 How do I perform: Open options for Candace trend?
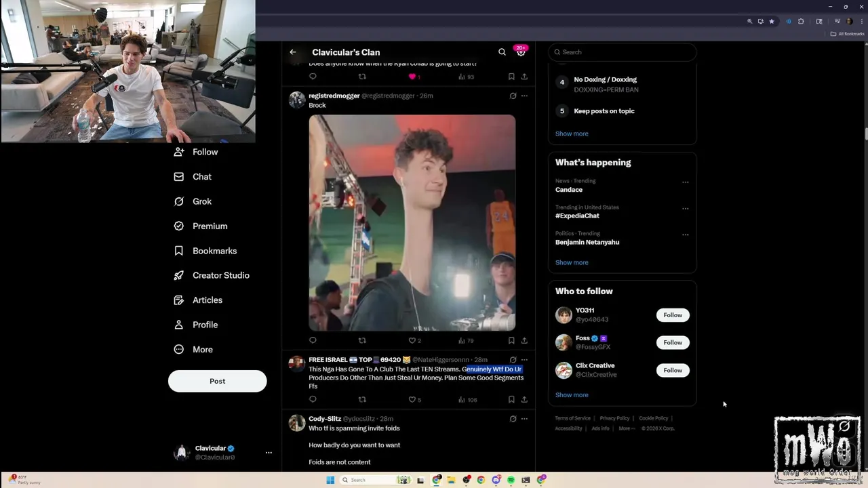[x=685, y=182]
